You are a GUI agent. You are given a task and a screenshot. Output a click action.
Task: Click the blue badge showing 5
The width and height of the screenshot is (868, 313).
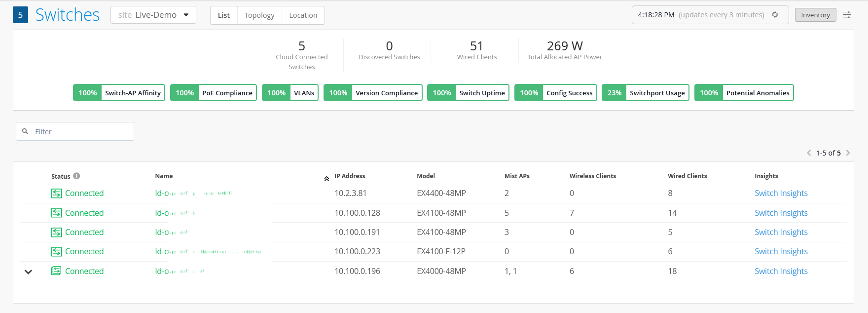pyautogui.click(x=20, y=15)
